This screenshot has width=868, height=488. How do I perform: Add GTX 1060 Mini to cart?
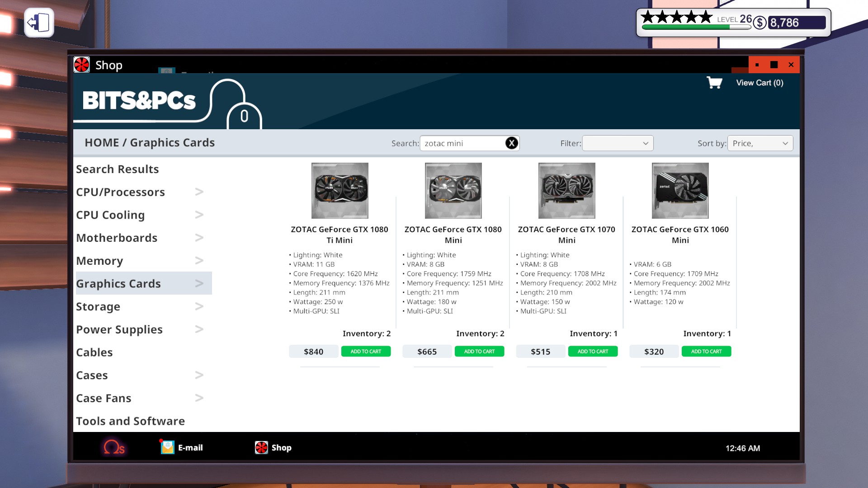click(x=706, y=351)
